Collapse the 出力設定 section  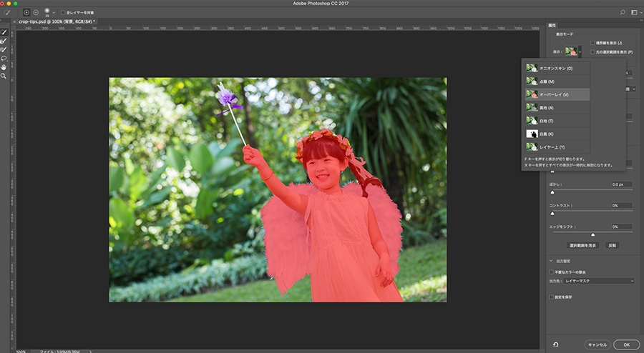coord(551,261)
